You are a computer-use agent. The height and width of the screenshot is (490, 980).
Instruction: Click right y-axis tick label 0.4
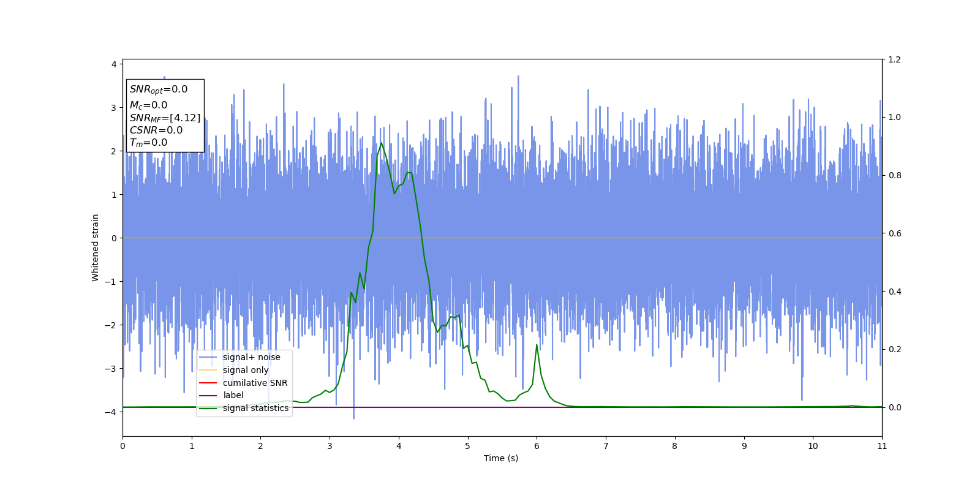[894, 292]
